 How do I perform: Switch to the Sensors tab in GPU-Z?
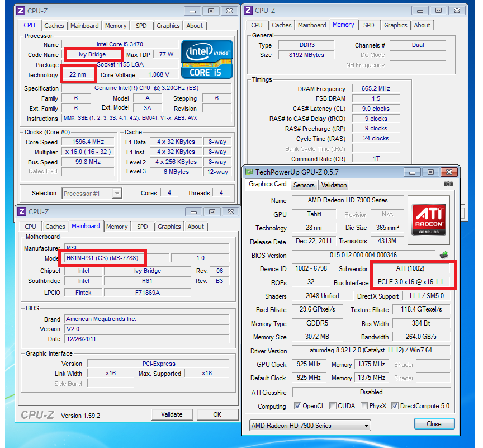point(304,185)
